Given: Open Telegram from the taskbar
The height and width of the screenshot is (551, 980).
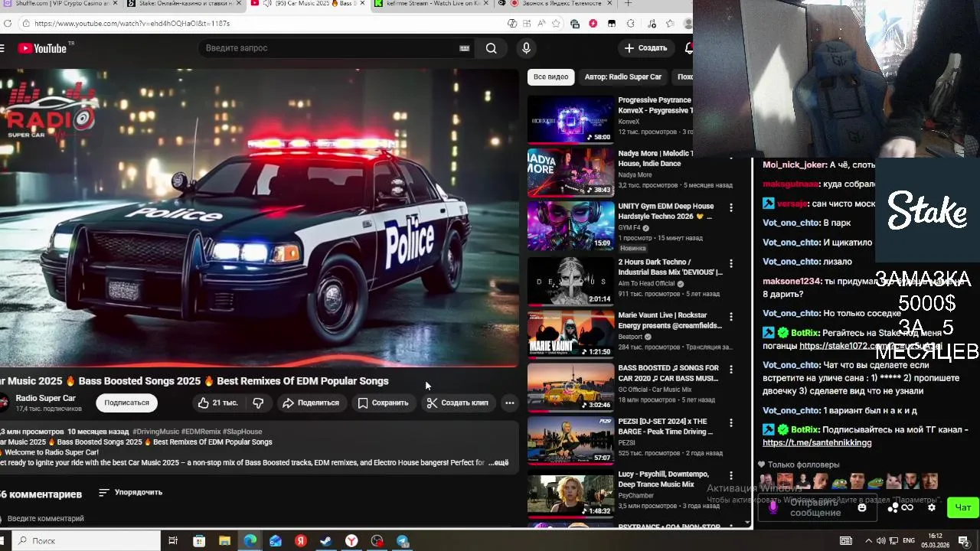Looking at the screenshot, I should [403, 541].
